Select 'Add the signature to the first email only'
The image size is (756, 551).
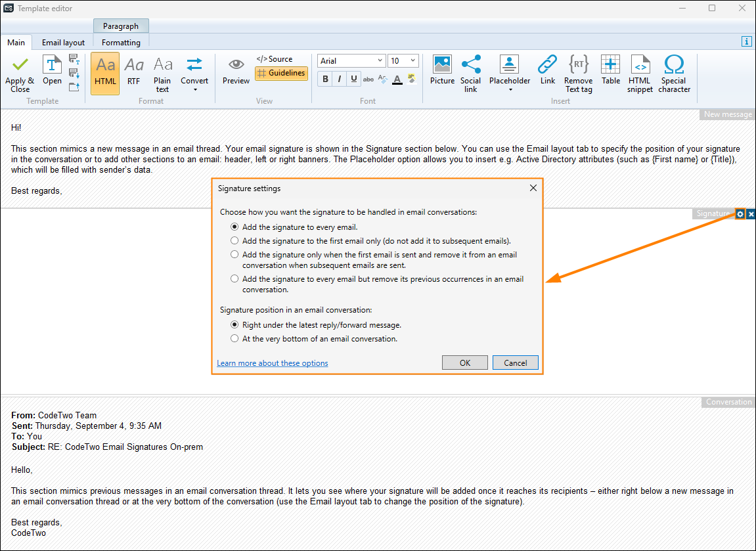[x=234, y=240]
